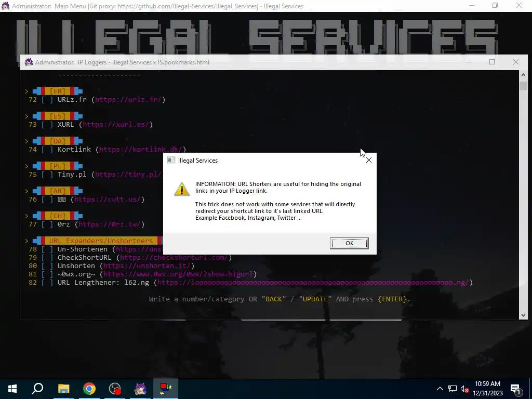Click OK in the Illegal Services dialog
Image resolution: width=532 pixels, height=399 pixels.
[x=349, y=243]
